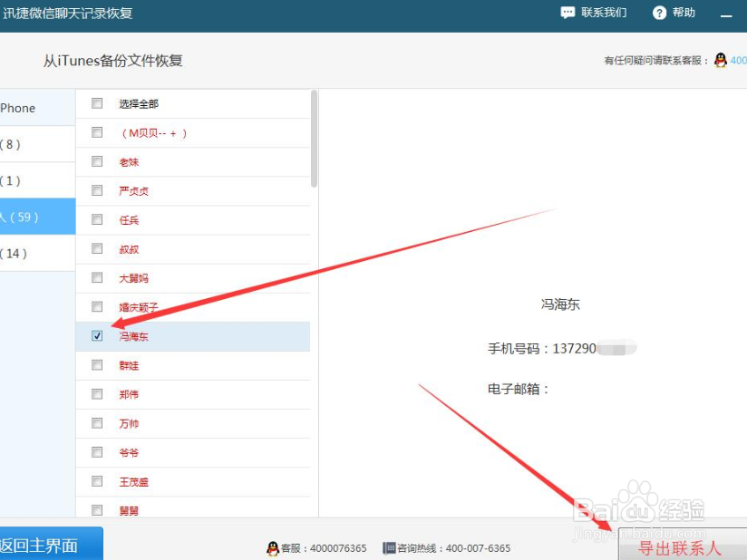This screenshot has width=747, height=560.
Task: Select the checkbox next to 万帅
Action: point(97,423)
